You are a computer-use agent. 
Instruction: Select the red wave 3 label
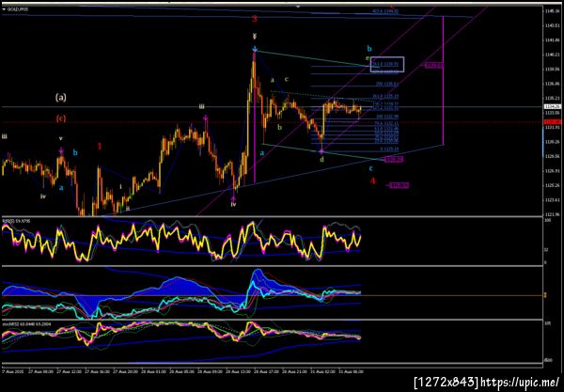[x=255, y=19]
